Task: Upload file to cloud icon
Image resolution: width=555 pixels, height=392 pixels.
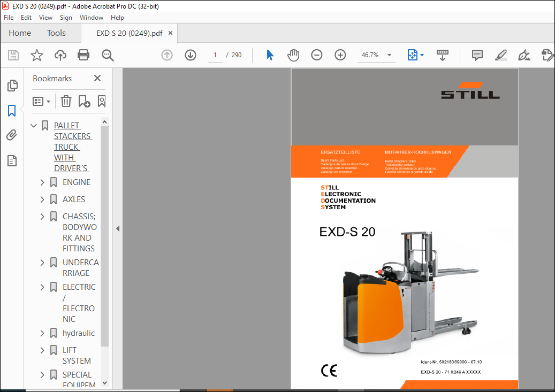Action: pyautogui.click(x=60, y=55)
